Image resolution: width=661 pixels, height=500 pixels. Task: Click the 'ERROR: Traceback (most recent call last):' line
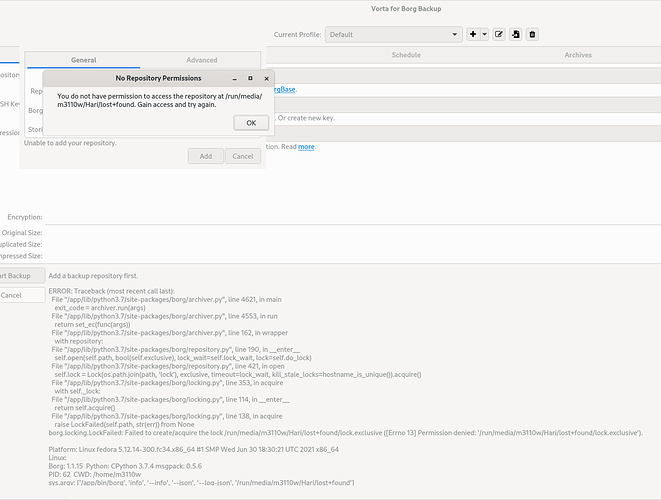point(111,291)
